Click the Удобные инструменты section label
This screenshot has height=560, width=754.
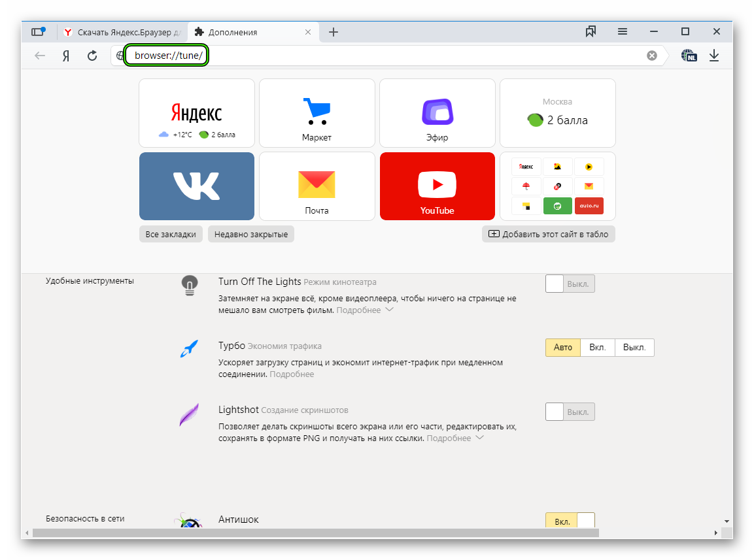tap(90, 281)
